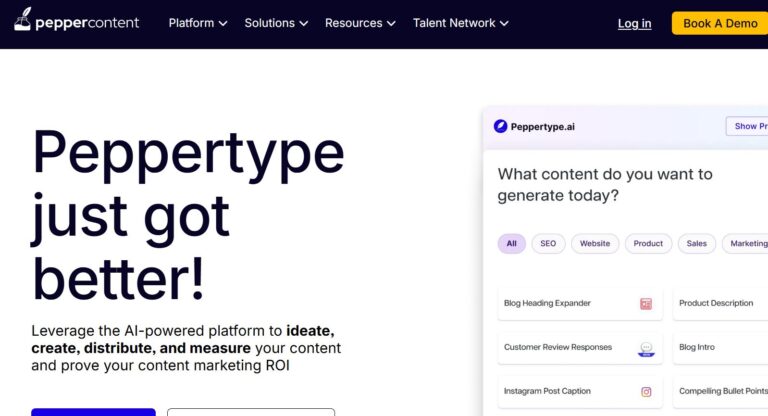Open the Blog Heading Expander card
The height and width of the screenshot is (416, 768).
(580, 304)
